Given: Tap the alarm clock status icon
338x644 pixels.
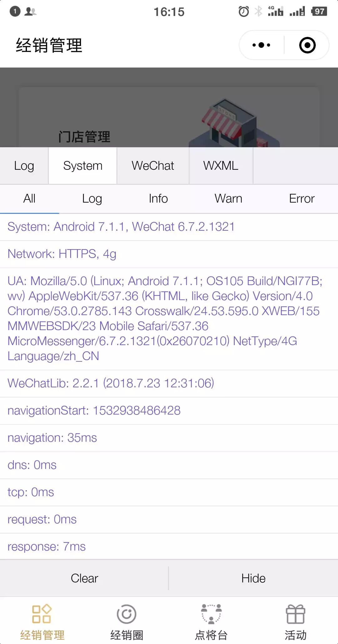Looking at the screenshot, I should tap(244, 12).
